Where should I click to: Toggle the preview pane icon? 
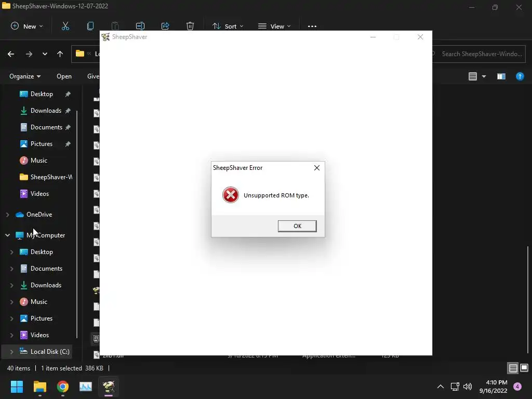(501, 76)
